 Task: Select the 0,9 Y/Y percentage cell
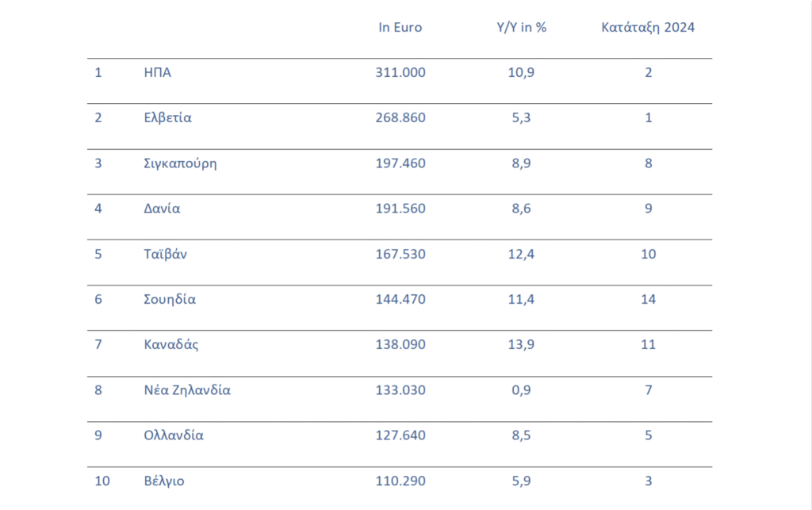point(521,390)
